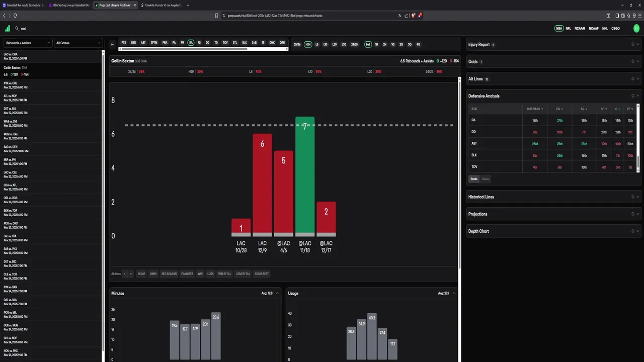Enable the WIN BY 10+ filter
Viewport: 644px width, 362px height.
[224, 274]
